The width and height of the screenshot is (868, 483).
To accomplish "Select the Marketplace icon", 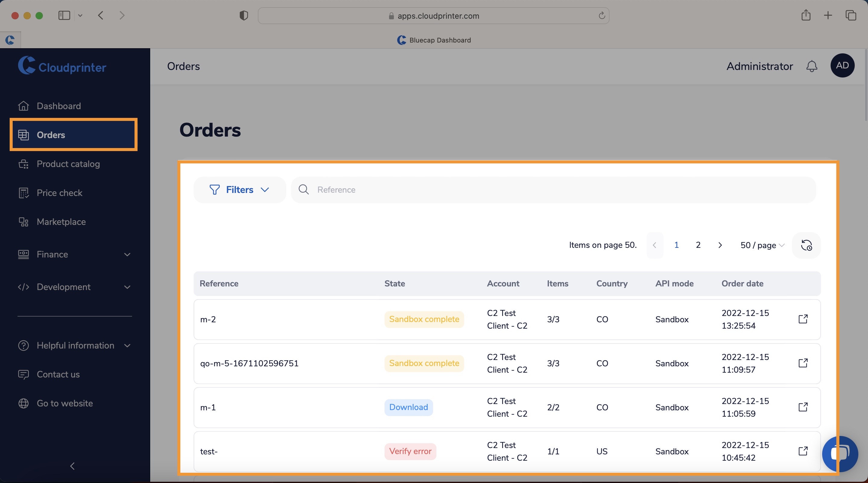I will click(x=23, y=222).
